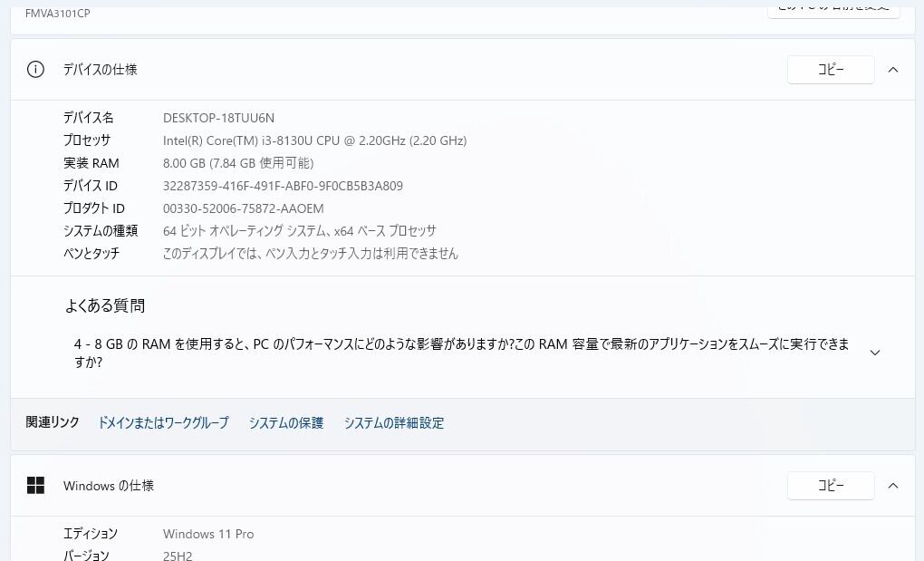Select system type 64 ビット value text

pyautogui.click(x=300, y=231)
